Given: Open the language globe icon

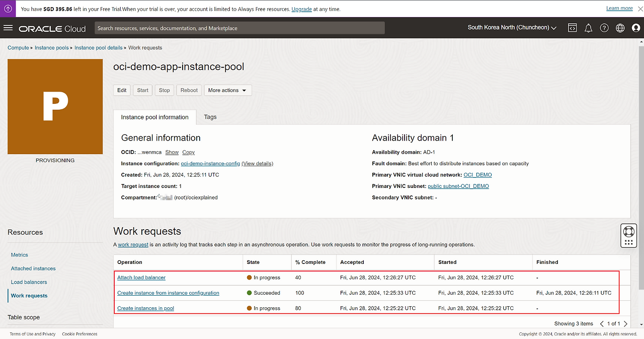Looking at the screenshot, I should [x=620, y=28].
